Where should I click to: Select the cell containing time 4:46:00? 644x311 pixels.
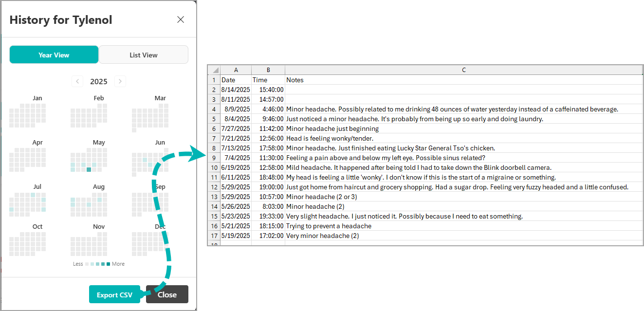coord(268,109)
